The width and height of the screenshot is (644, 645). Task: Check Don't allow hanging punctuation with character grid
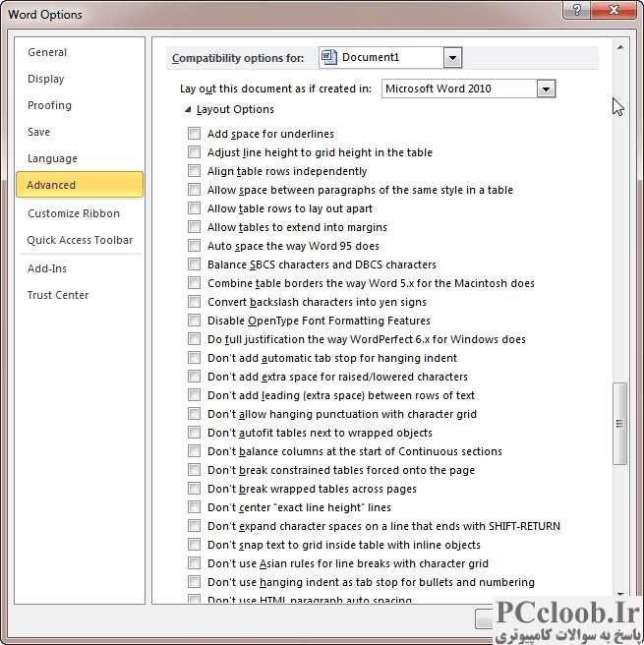point(194,413)
